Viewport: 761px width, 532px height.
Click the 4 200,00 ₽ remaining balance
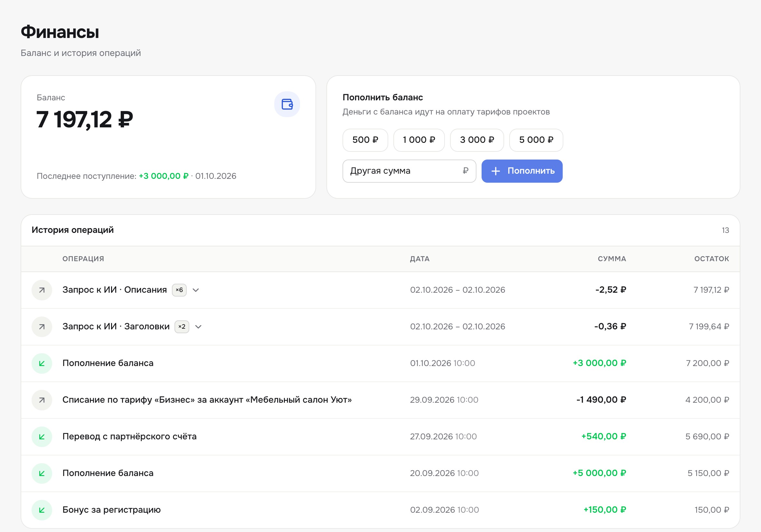[707, 400]
